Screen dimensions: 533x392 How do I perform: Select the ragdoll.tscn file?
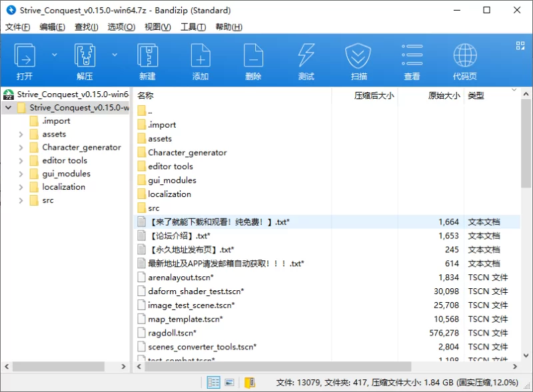click(x=167, y=333)
